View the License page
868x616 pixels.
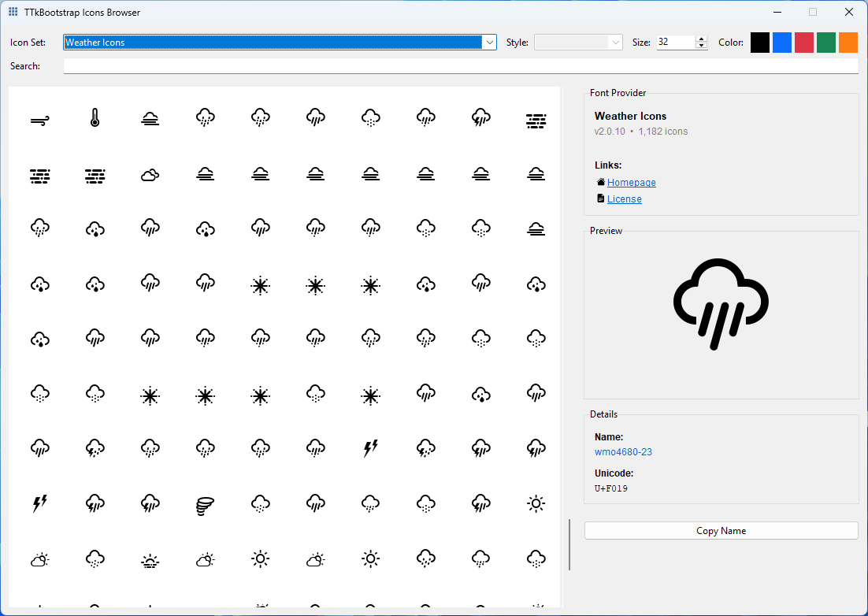(x=625, y=199)
